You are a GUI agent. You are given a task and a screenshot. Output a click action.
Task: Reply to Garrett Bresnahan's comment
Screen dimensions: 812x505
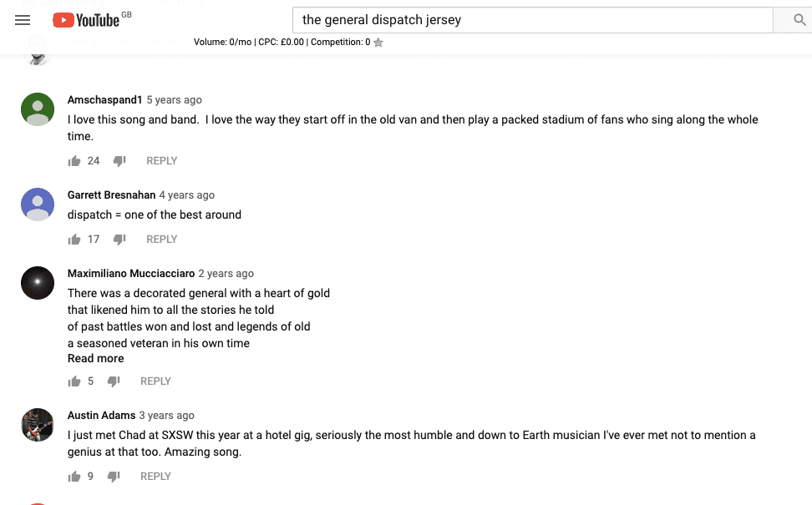pyautogui.click(x=161, y=240)
